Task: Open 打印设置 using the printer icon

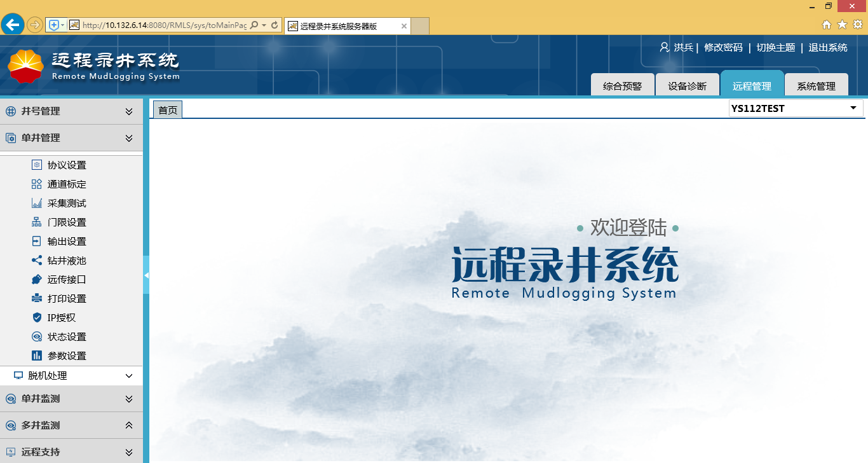Action: pos(37,299)
